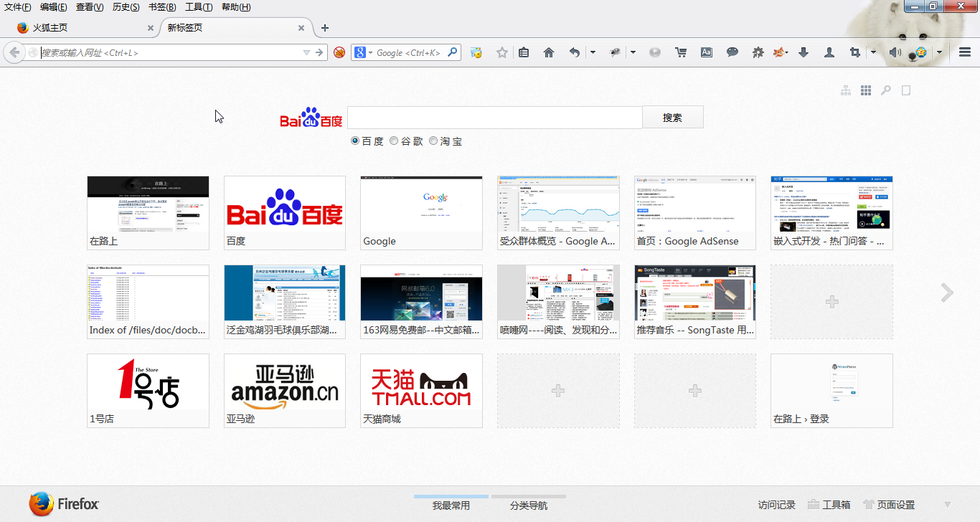The image size is (980, 522).
Task: Open the 推荐音乐 SongTaste thumbnail
Action: (695, 302)
